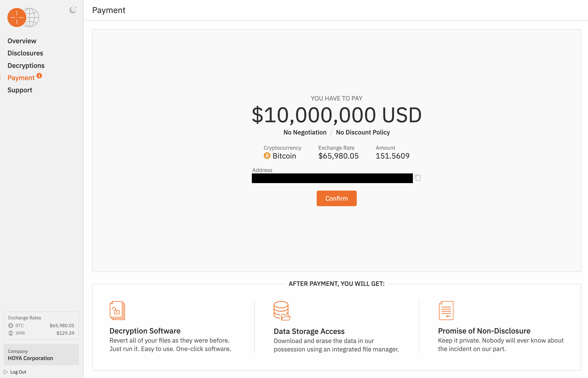Click the BTC exchange rate value

[x=62, y=326]
